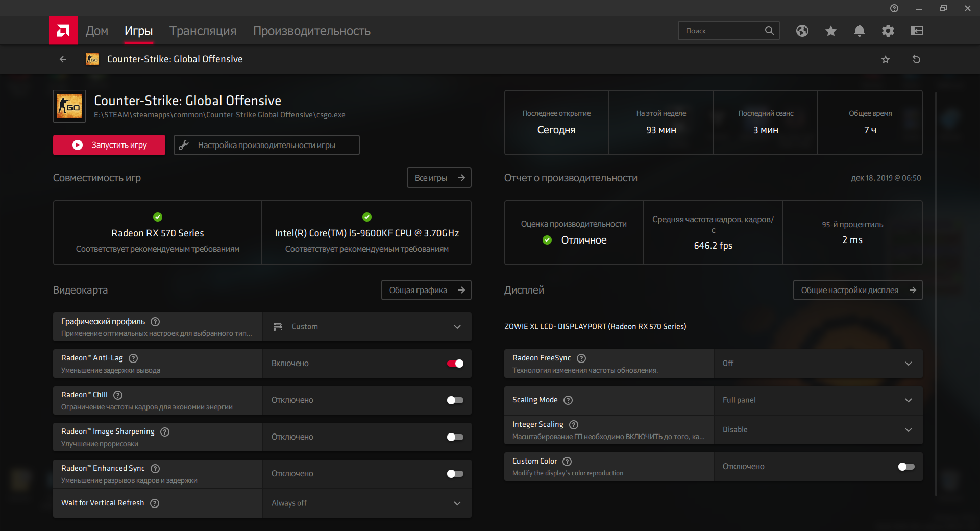Open notifications bell icon
The image size is (980, 531).
(x=860, y=31)
